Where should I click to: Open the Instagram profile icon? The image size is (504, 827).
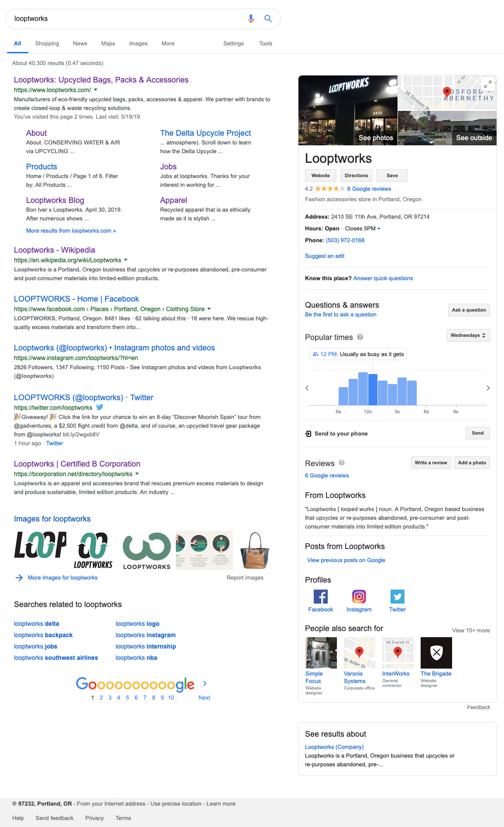(x=359, y=596)
